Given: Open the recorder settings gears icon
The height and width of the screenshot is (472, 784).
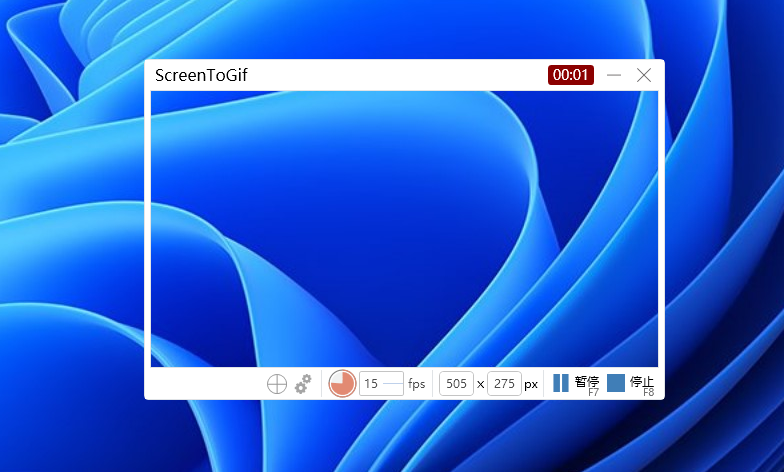Looking at the screenshot, I should (304, 384).
